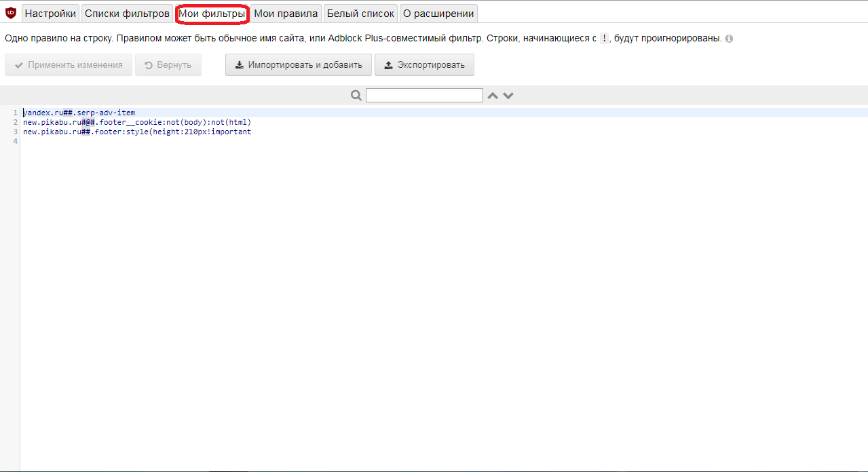Select the Мои фильтры tab
Screen dimensions: 868x472
[212, 14]
